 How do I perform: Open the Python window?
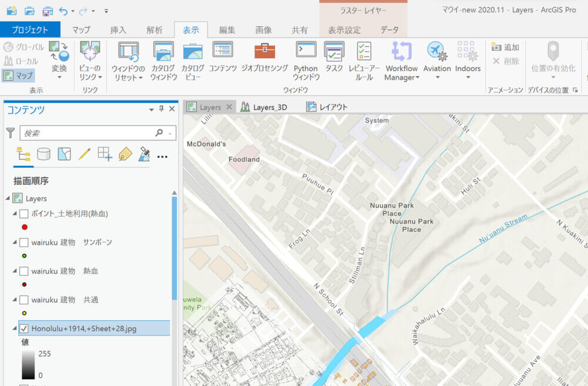pyautogui.click(x=306, y=61)
